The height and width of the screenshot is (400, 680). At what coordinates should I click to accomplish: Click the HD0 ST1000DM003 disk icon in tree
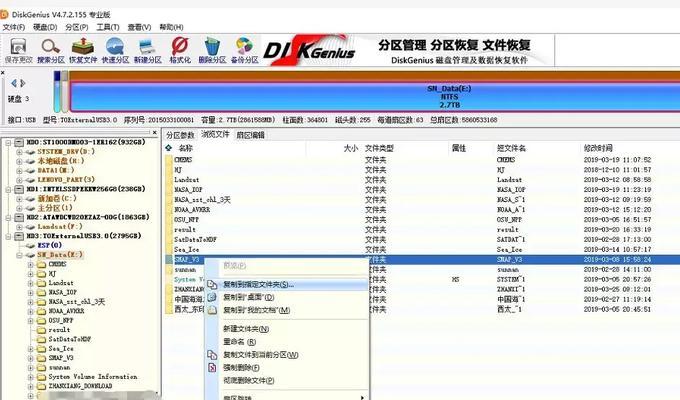tap(19, 142)
